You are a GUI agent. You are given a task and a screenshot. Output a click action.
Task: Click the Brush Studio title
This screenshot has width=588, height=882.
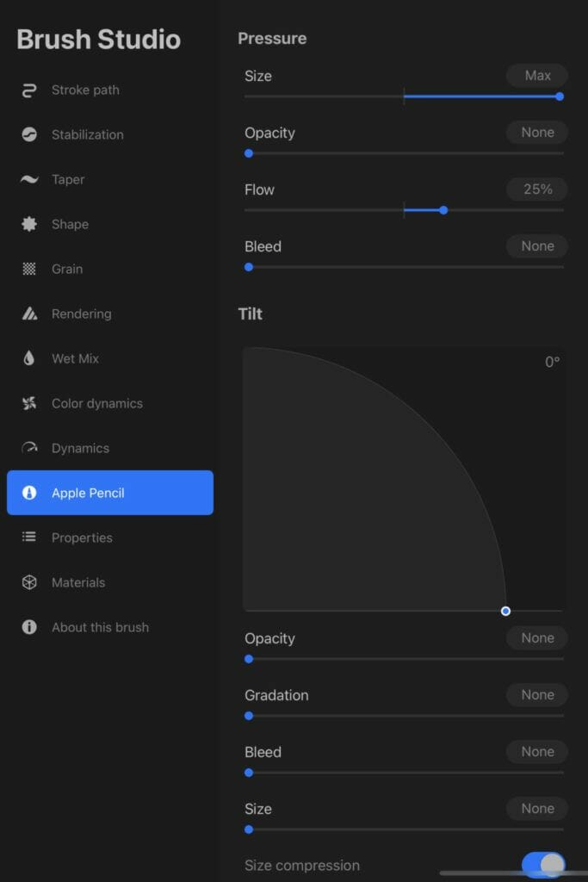coord(98,40)
